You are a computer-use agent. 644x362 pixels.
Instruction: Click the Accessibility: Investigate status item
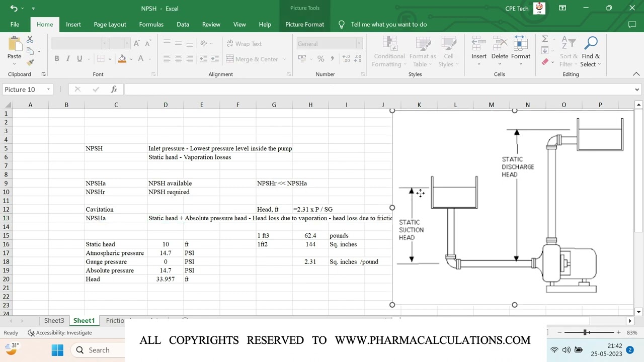click(x=59, y=333)
